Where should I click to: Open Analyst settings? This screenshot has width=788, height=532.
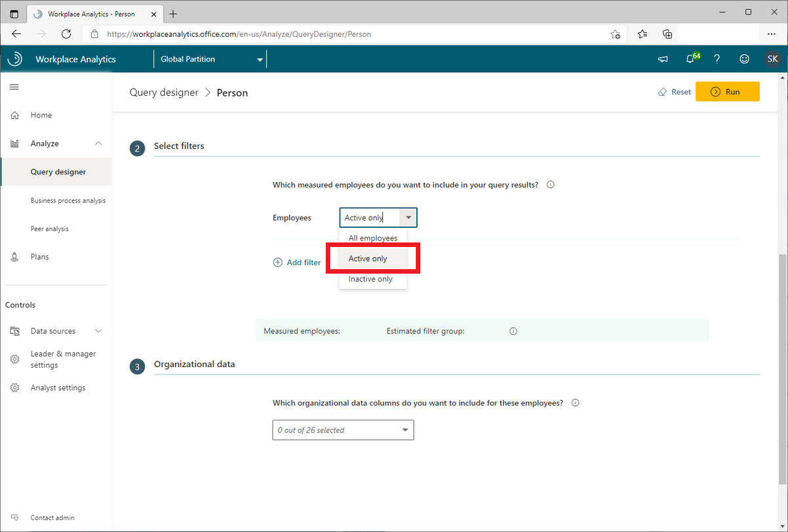[58, 388]
